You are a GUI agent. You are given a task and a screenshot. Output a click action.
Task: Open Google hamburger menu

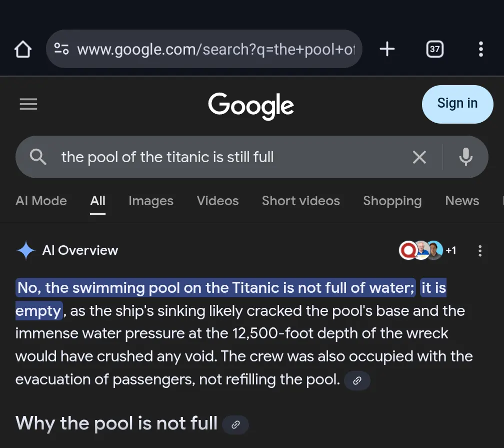[x=28, y=104]
